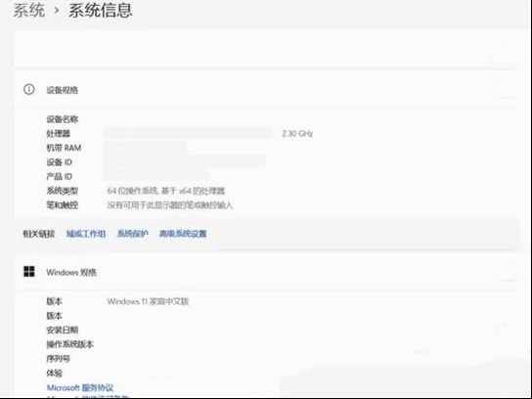Select the 机带 RAM label

click(64, 148)
